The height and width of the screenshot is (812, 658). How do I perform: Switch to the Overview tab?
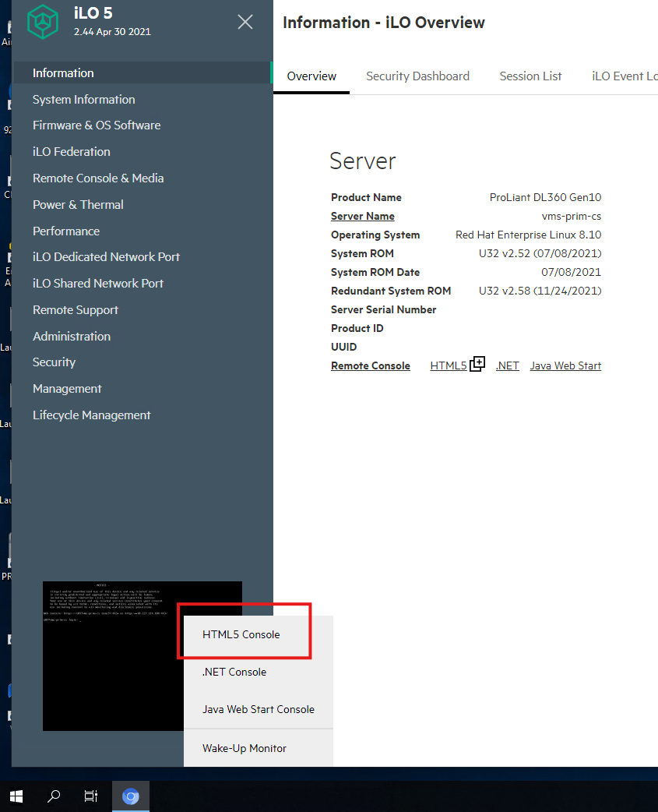coord(311,76)
